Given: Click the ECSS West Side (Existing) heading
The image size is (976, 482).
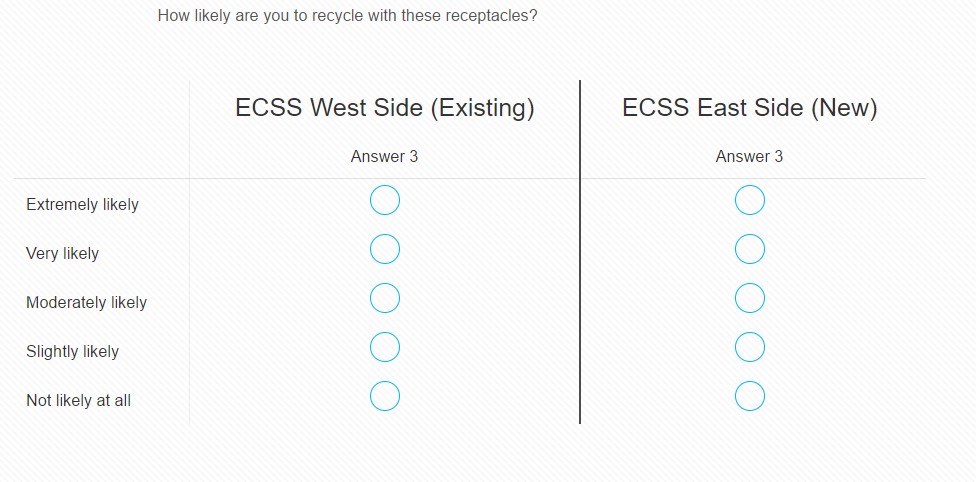Looking at the screenshot, I should [x=385, y=108].
